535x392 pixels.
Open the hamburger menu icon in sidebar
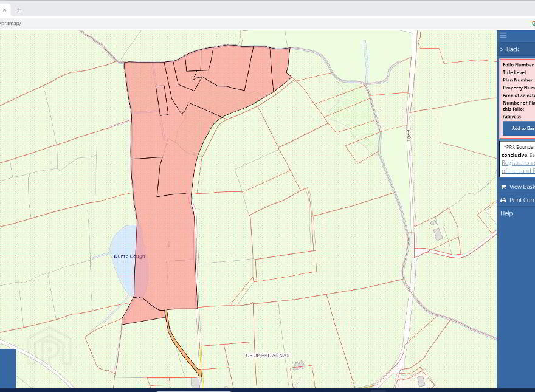pyautogui.click(x=503, y=35)
